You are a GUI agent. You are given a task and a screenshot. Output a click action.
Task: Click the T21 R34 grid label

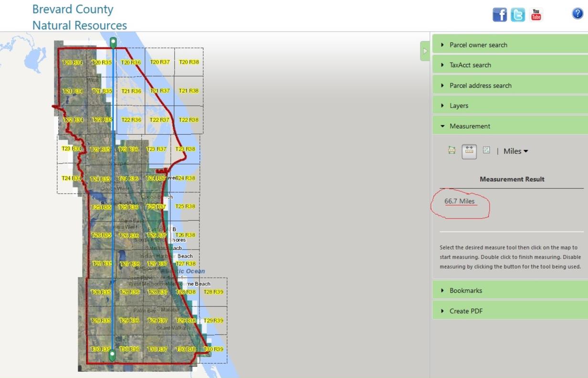coord(73,91)
